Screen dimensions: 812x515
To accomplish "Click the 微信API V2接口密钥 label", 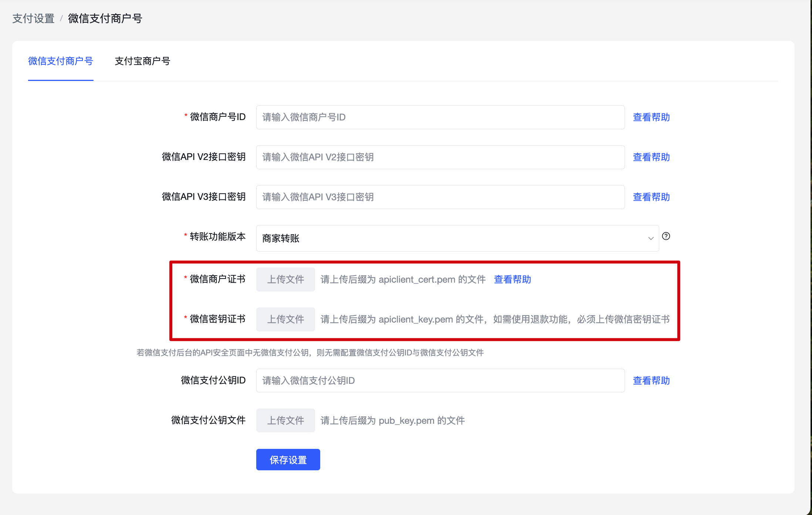I will [x=204, y=157].
